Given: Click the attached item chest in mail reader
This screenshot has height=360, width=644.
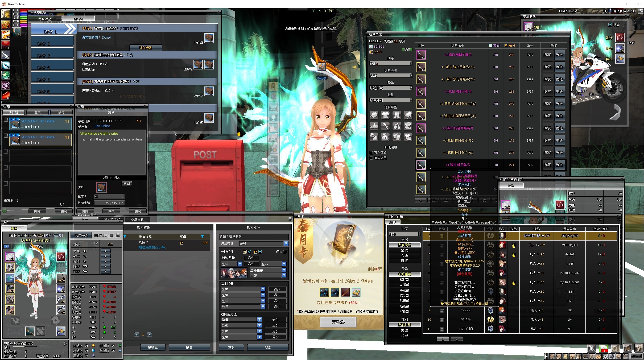Looking at the screenshot, I should (x=101, y=188).
